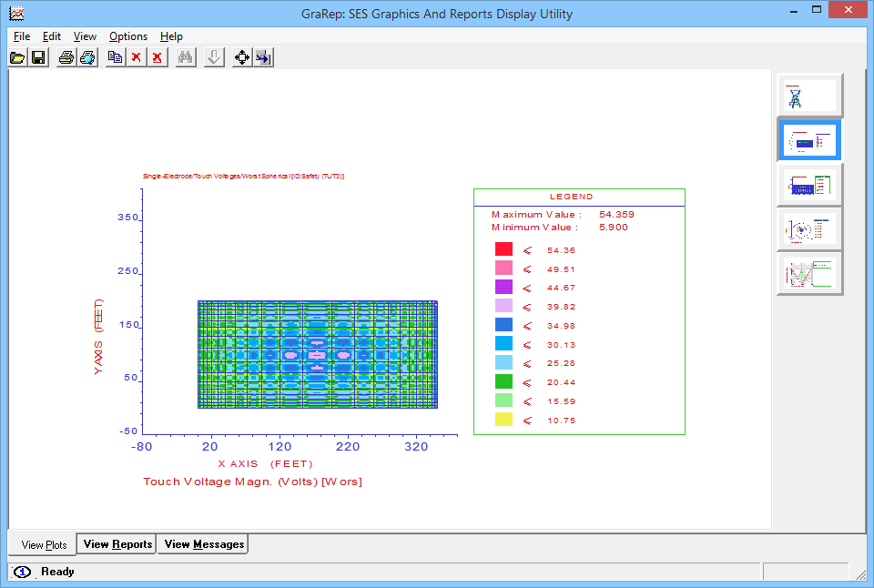
Task: Click the floppy disk save icon
Action: coord(38,57)
